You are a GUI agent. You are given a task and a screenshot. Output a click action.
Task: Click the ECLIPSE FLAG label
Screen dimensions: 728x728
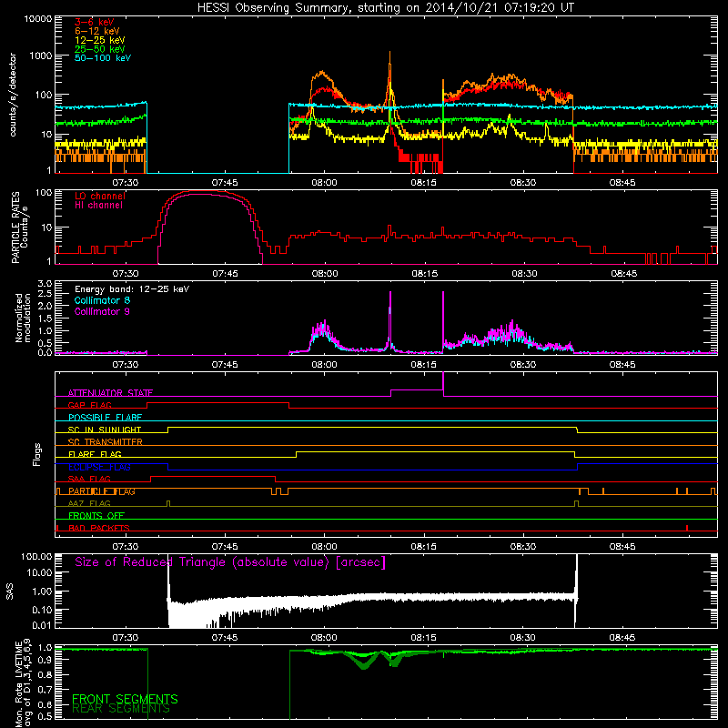point(99,467)
